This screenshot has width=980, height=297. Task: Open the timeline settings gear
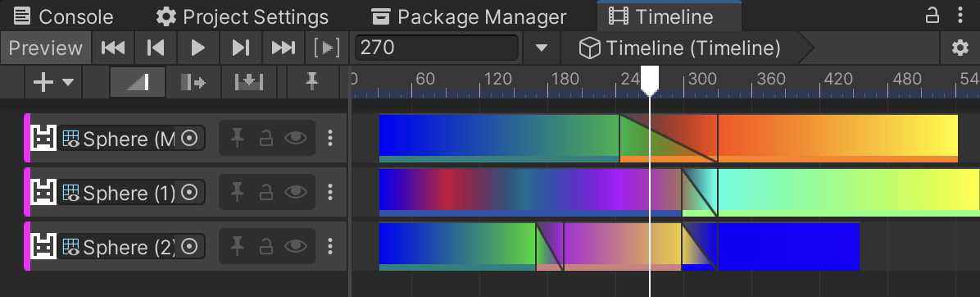pyautogui.click(x=960, y=48)
